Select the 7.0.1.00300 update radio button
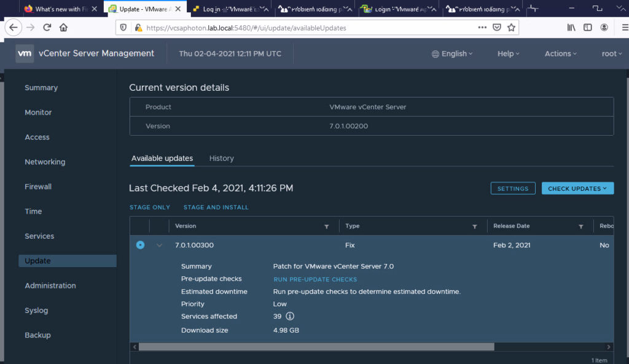 pyautogui.click(x=140, y=244)
